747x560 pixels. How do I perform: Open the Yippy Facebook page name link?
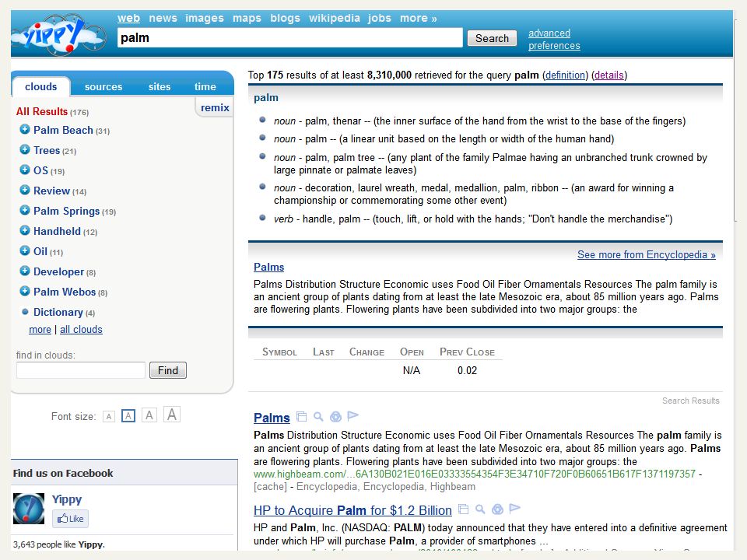point(67,499)
